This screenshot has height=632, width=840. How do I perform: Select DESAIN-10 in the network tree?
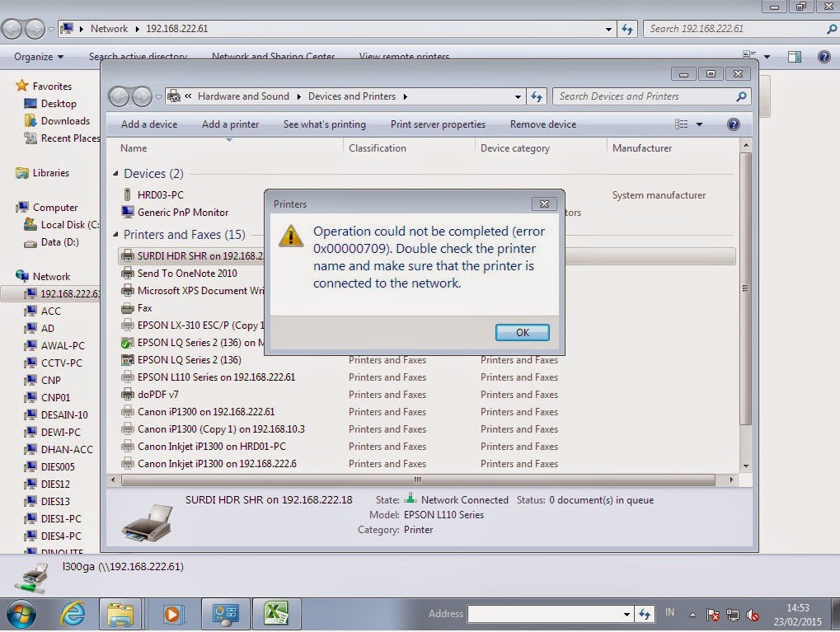click(64, 415)
